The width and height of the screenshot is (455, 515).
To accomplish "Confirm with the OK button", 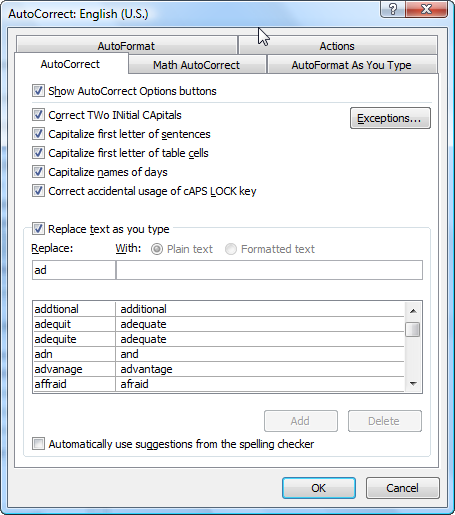I will click(319, 488).
